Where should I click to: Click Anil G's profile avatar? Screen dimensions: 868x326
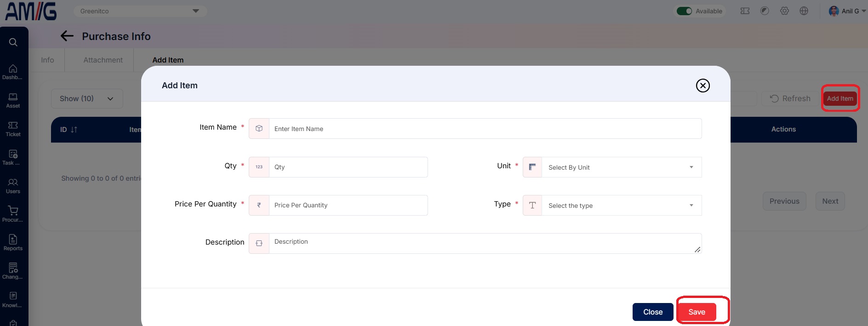(x=834, y=11)
